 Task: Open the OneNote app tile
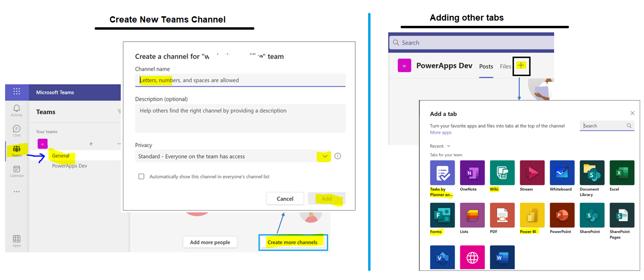coord(472,172)
